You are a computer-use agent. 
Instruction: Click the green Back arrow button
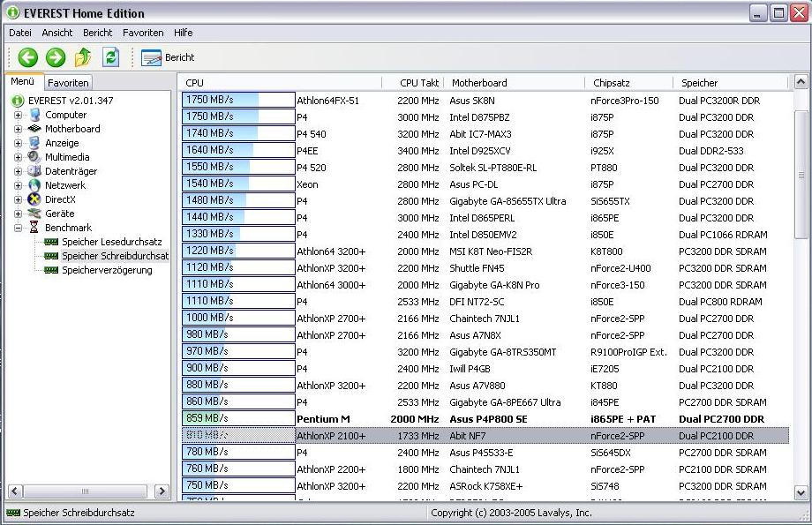point(28,57)
